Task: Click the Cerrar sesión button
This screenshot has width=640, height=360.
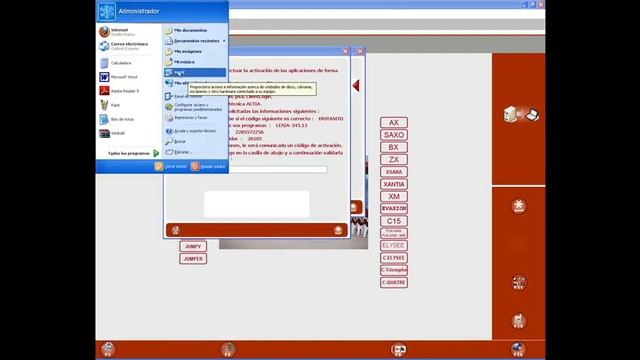Action: 171,166
